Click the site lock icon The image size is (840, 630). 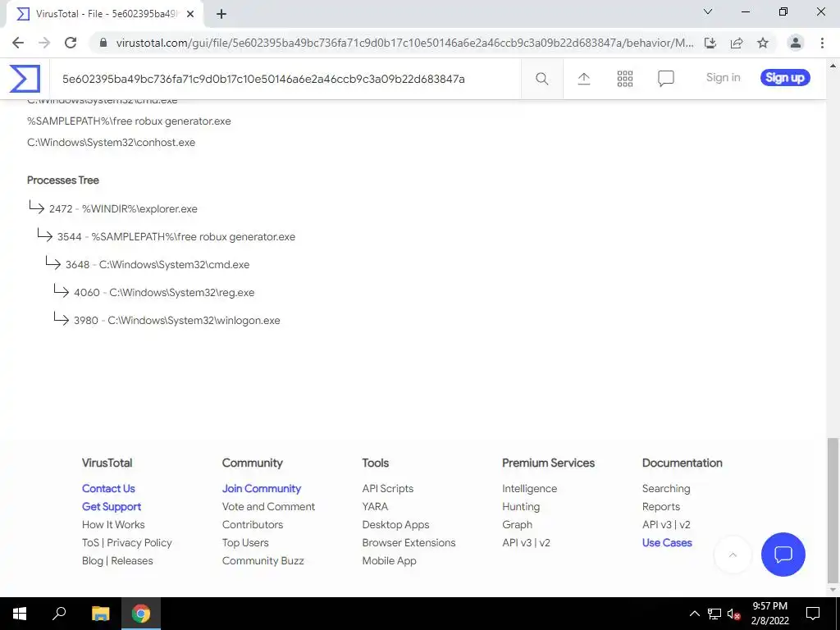pos(103,43)
